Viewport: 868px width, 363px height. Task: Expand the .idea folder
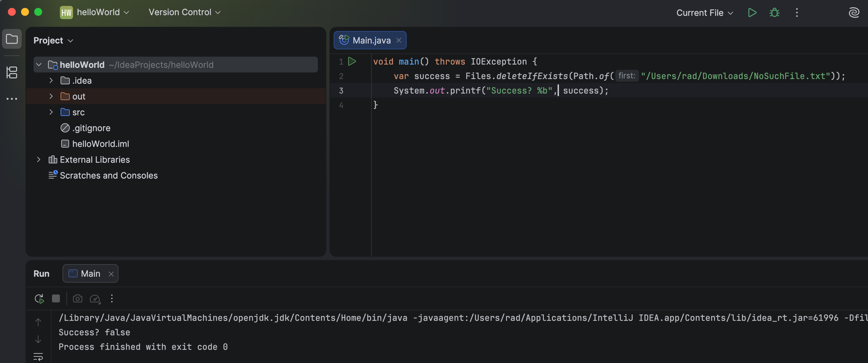[x=51, y=80]
